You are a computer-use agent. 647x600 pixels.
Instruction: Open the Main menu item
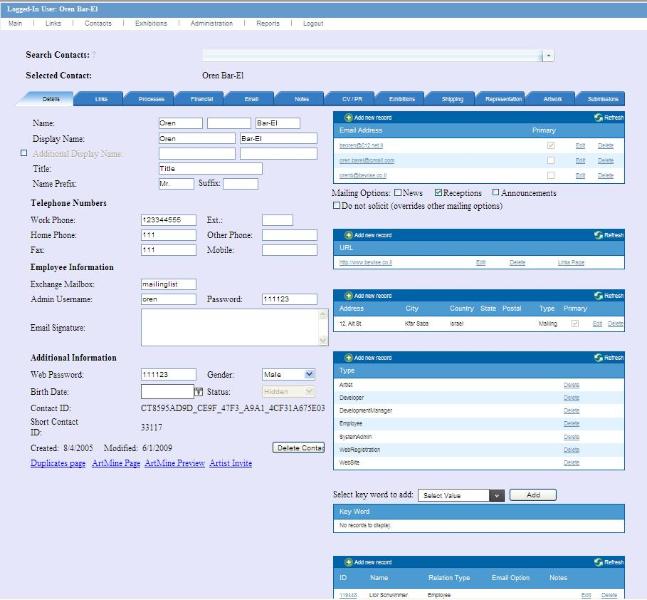coord(15,24)
